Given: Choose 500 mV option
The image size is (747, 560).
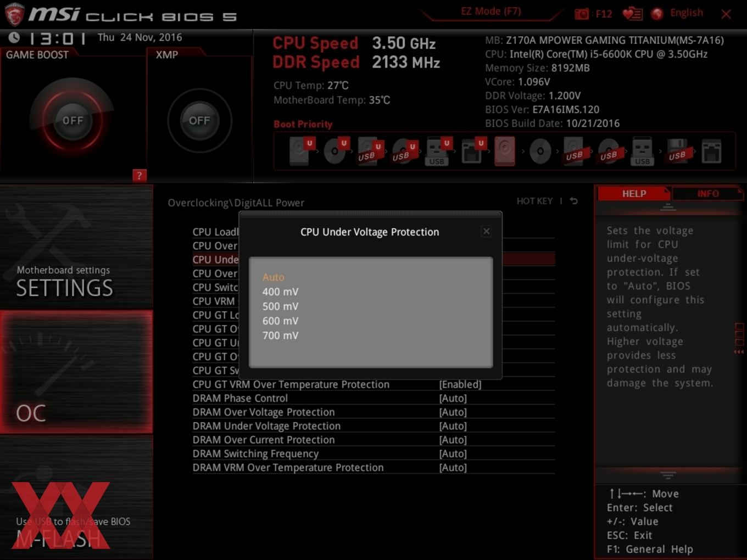Looking at the screenshot, I should tap(280, 306).
